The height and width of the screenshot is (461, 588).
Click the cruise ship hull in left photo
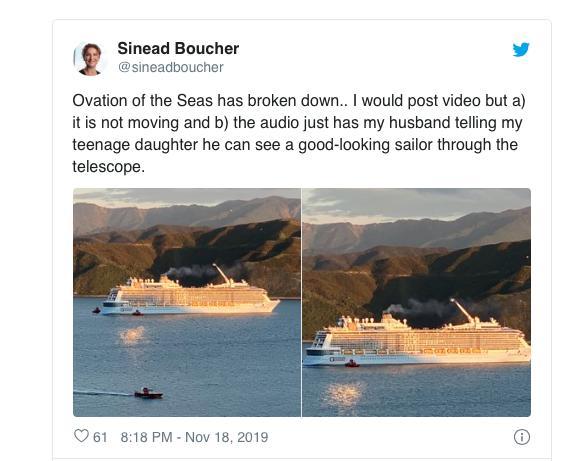pos(191,307)
